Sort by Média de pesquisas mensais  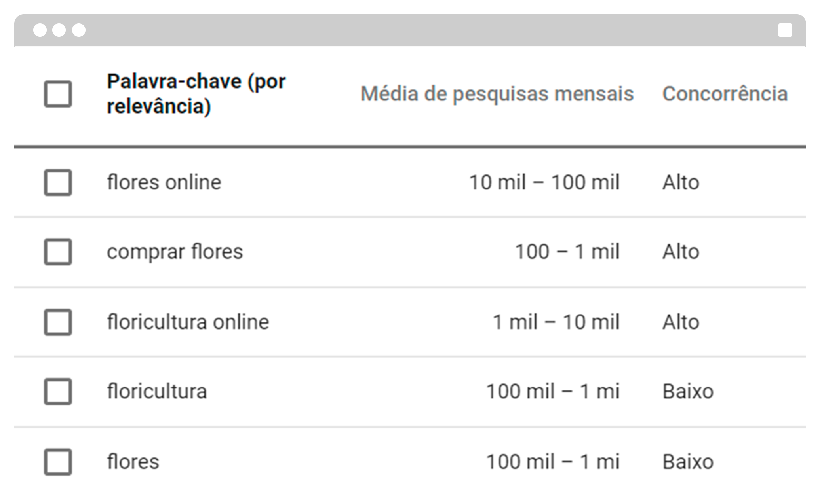pos(497,94)
